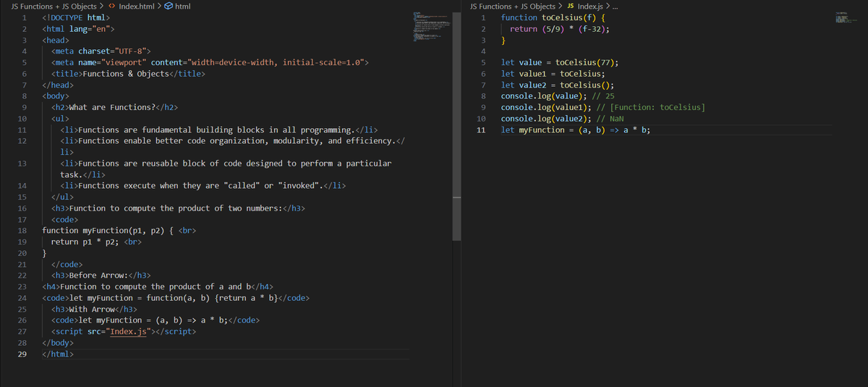868x387 pixels.
Task: Click the opening <ul> tag
Action: pos(60,118)
